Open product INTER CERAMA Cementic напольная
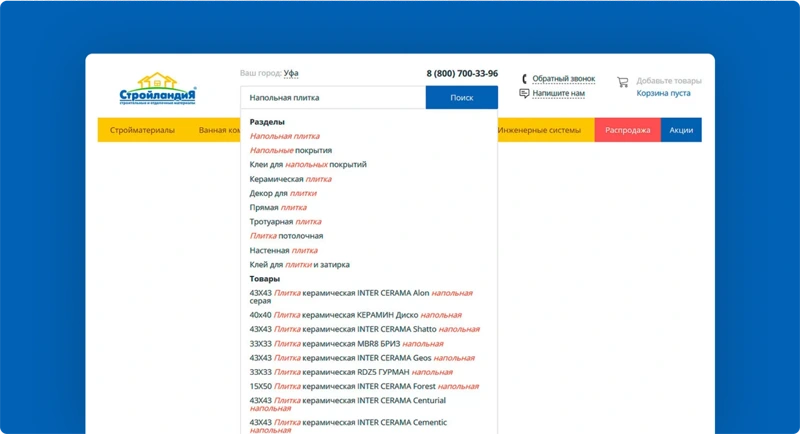Viewport: 800px width, 434px height. point(348,426)
